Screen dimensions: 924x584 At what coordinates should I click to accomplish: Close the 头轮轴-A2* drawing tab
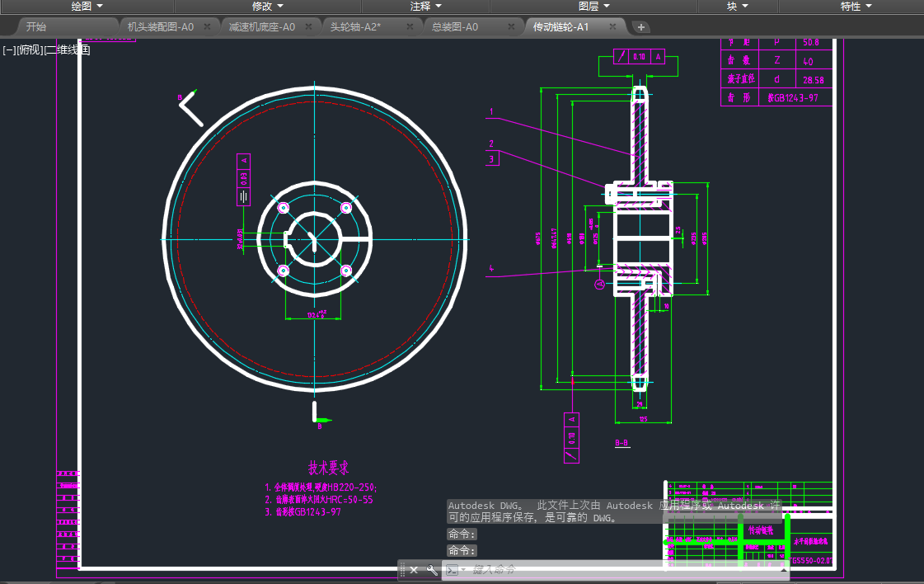tap(410, 26)
